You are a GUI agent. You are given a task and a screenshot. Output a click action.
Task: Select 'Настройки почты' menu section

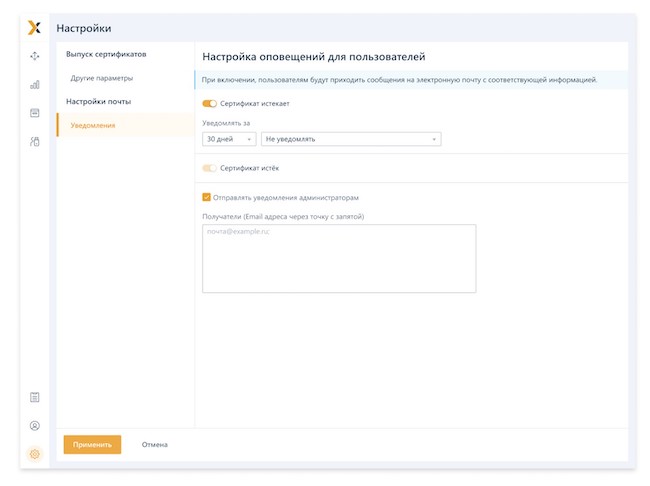(x=98, y=101)
